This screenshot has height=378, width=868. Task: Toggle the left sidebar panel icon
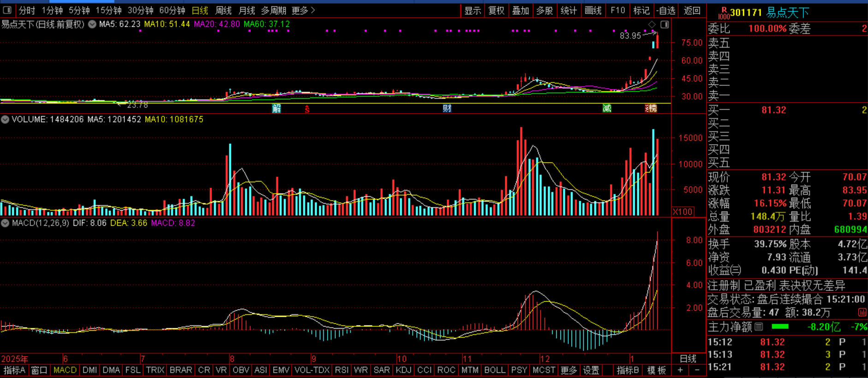pyautogui.click(x=7, y=10)
